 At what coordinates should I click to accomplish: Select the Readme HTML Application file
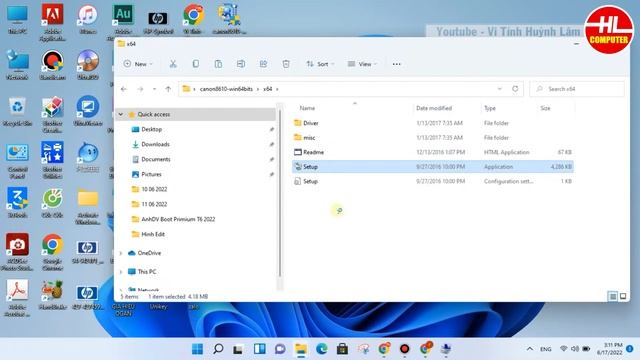(433, 152)
